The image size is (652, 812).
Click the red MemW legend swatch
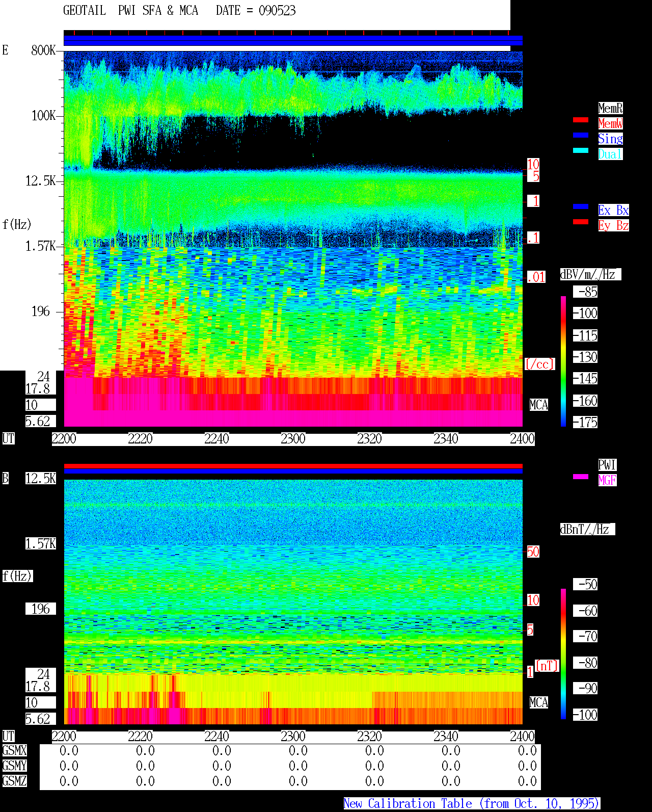(x=581, y=120)
